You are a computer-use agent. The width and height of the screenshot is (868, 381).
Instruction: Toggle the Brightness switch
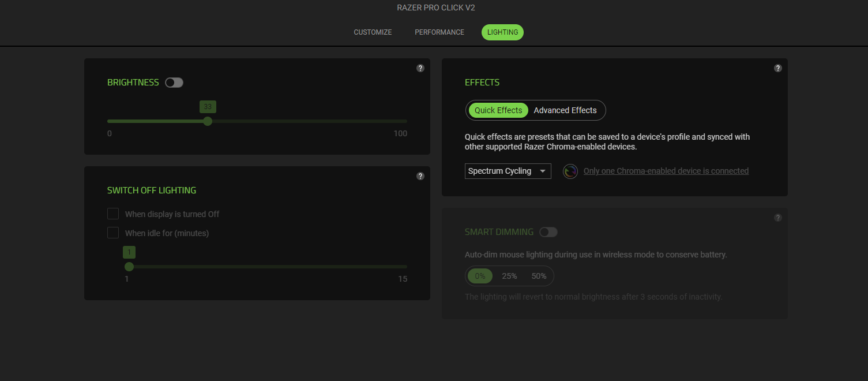174,83
